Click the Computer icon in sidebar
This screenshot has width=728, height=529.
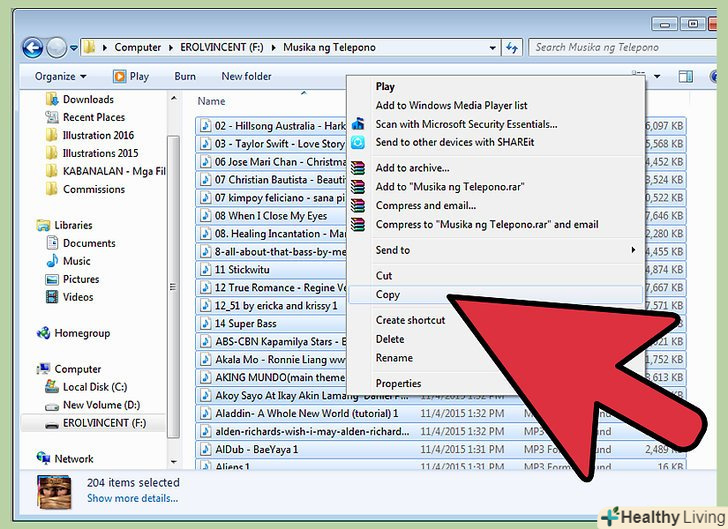pos(43,369)
